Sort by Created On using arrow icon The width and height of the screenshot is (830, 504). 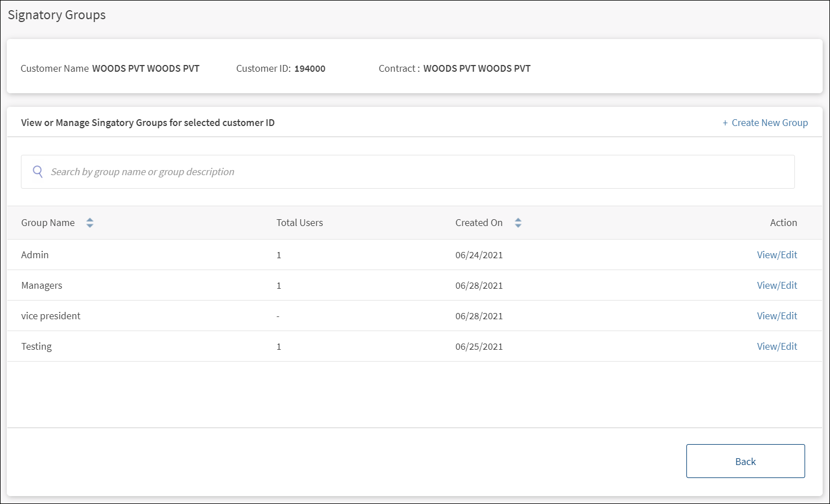(518, 223)
